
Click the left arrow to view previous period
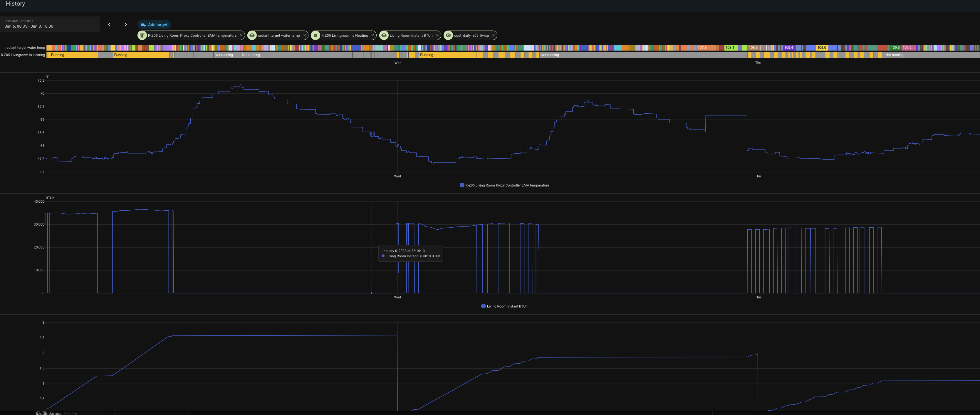tap(109, 24)
